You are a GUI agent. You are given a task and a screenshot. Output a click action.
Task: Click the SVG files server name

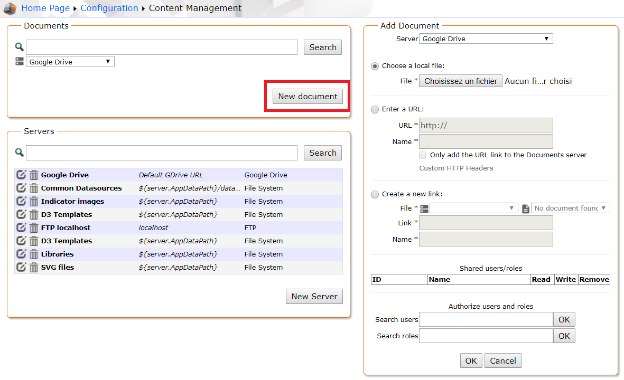[58, 267]
